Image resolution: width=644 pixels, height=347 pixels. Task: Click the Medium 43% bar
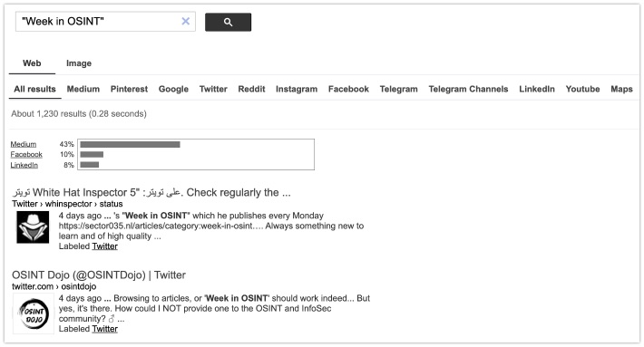(131, 144)
